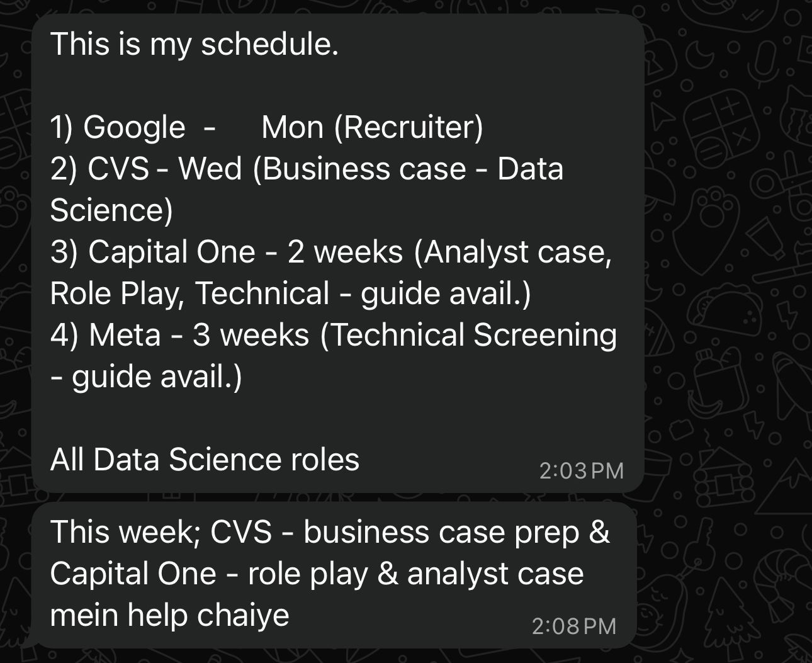This screenshot has height=663, width=812.
Task: Click the word "Google" in the schedule
Action: [x=134, y=128]
